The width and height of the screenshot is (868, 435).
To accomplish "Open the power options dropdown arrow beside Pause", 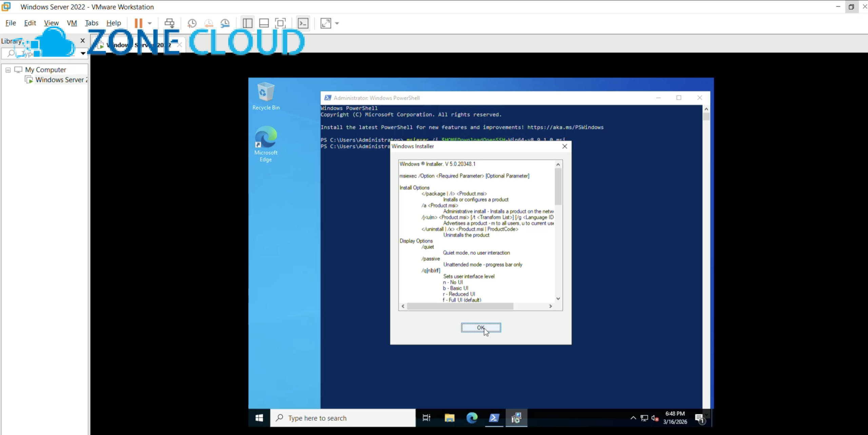I will (150, 23).
